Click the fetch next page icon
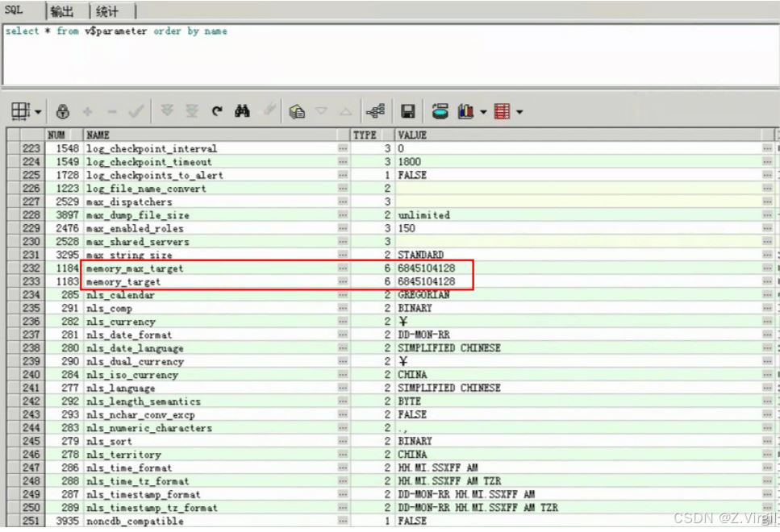The width and height of the screenshot is (780, 532). tap(167, 110)
